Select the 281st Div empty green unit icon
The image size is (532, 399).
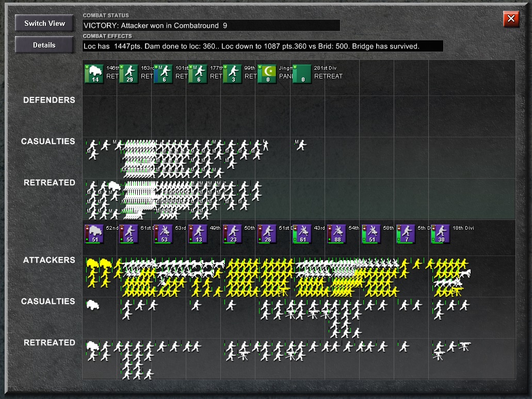coord(302,74)
